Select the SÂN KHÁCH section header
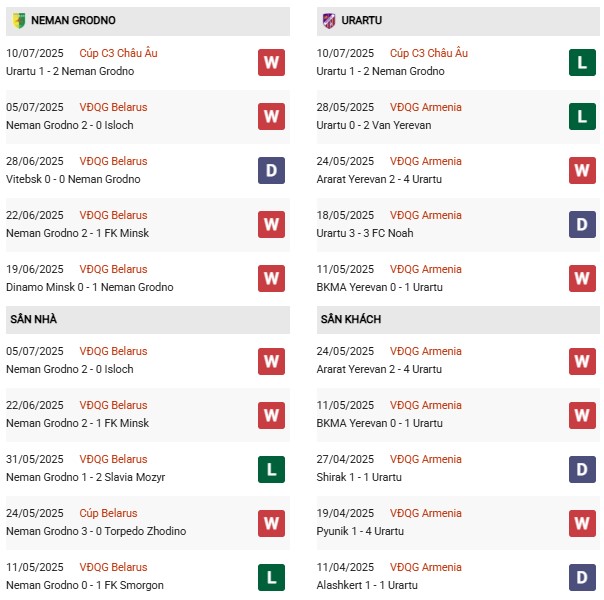This screenshot has width=604, height=600. pyautogui.click(x=352, y=319)
